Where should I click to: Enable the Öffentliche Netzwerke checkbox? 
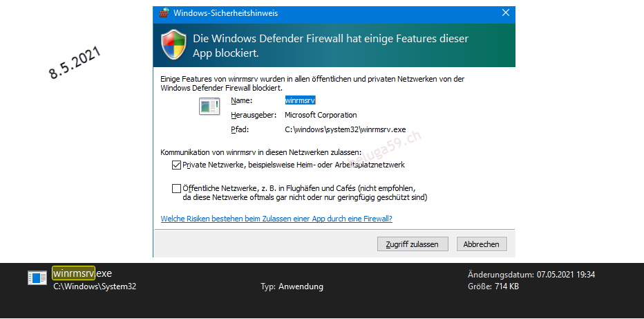pyautogui.click(x=176, y=189)
